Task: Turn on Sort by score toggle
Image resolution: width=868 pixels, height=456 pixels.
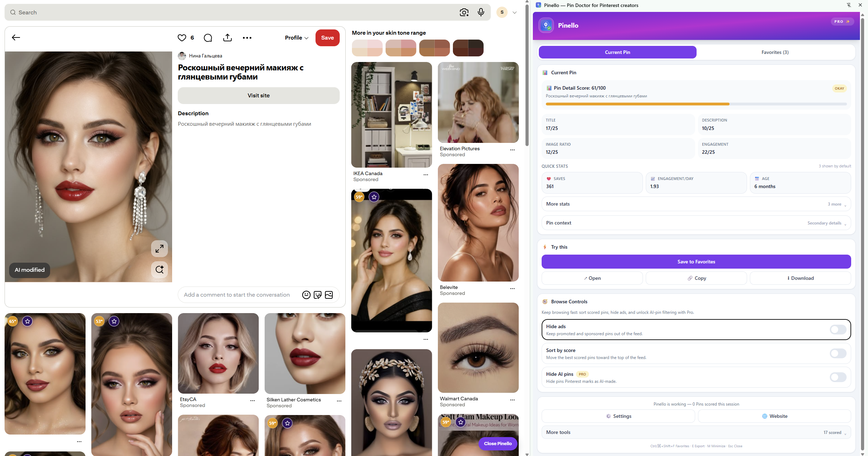Action: coord(838,353)
